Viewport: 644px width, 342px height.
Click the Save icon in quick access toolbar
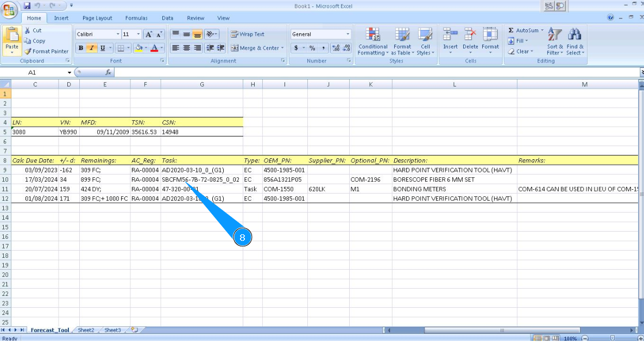[27, 5]
